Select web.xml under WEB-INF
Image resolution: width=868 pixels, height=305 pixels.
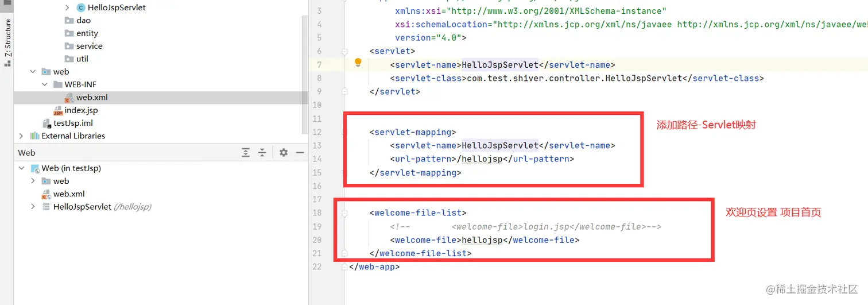[x=92, y=98]
